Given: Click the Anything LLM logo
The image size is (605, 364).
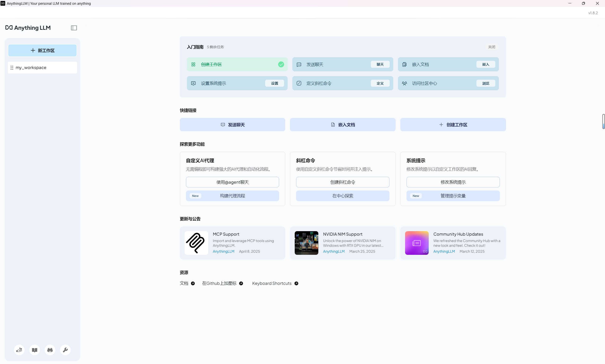Looking at the screenshot, I should pyautogui.click(x=28, y=28).
